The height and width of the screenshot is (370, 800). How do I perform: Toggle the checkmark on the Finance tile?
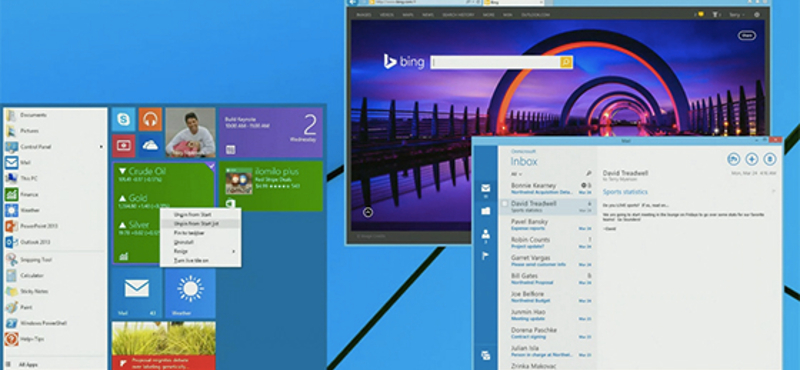tap(211, 166)
